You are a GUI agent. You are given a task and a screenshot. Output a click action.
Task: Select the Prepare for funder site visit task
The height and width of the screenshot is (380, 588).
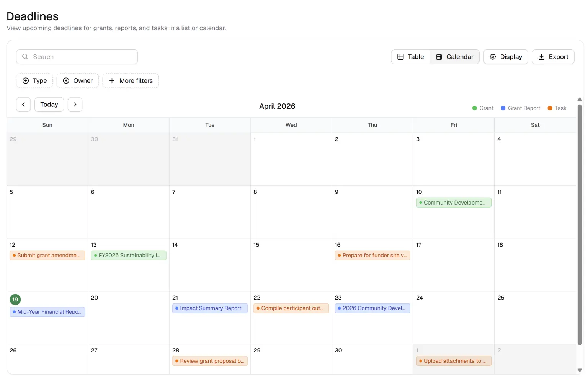click(372, 255)
